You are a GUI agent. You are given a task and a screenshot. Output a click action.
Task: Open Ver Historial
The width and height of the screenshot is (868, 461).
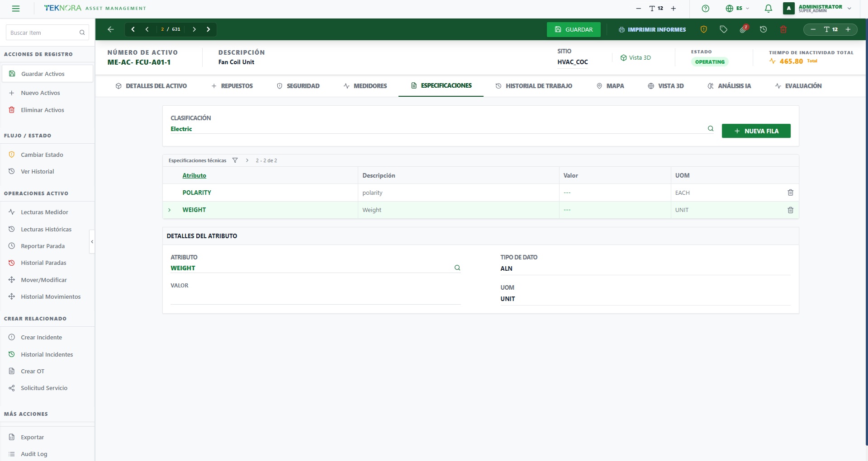pos(37,171)
